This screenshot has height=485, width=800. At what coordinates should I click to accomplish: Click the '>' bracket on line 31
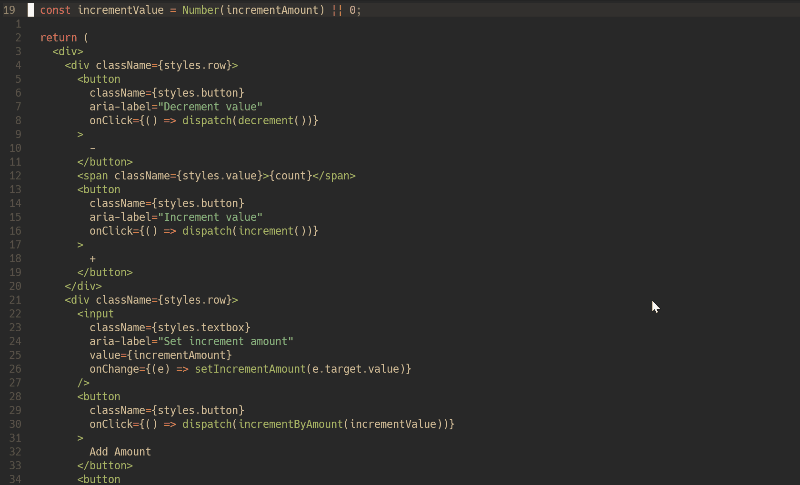point(80,438)
